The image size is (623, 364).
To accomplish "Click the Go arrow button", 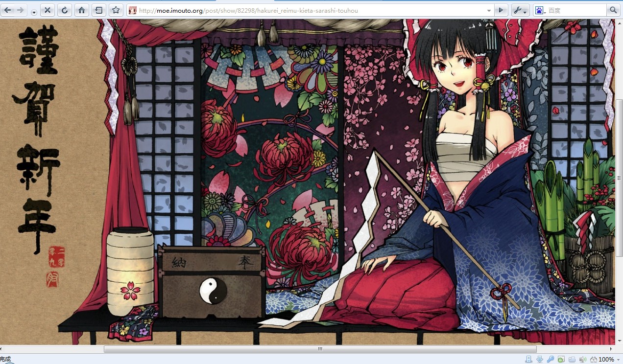I will coord(501,10).
